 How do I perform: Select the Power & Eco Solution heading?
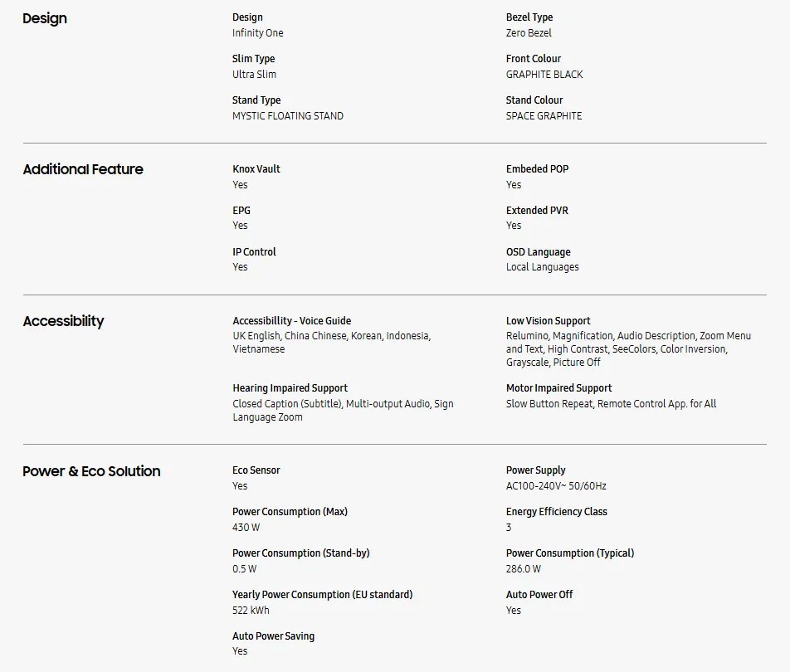point(91,471)
